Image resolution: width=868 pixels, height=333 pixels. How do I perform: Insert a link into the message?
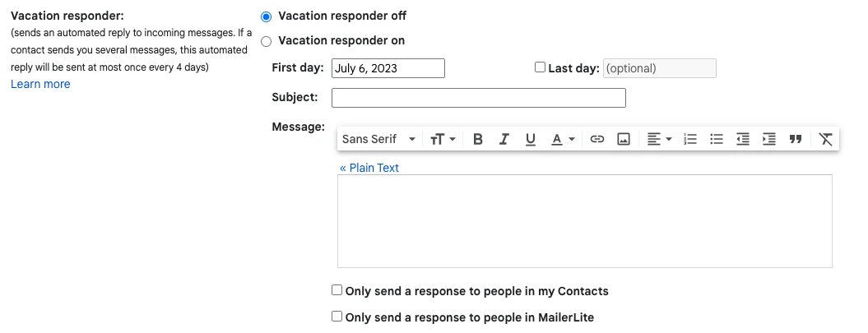(x=597, y=140)
